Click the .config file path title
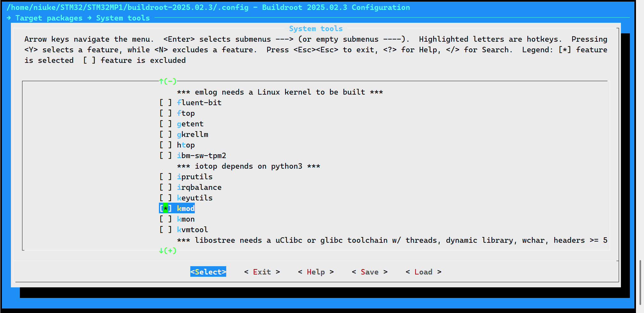This screenshot has width=644, height=313. coord(128,7)
